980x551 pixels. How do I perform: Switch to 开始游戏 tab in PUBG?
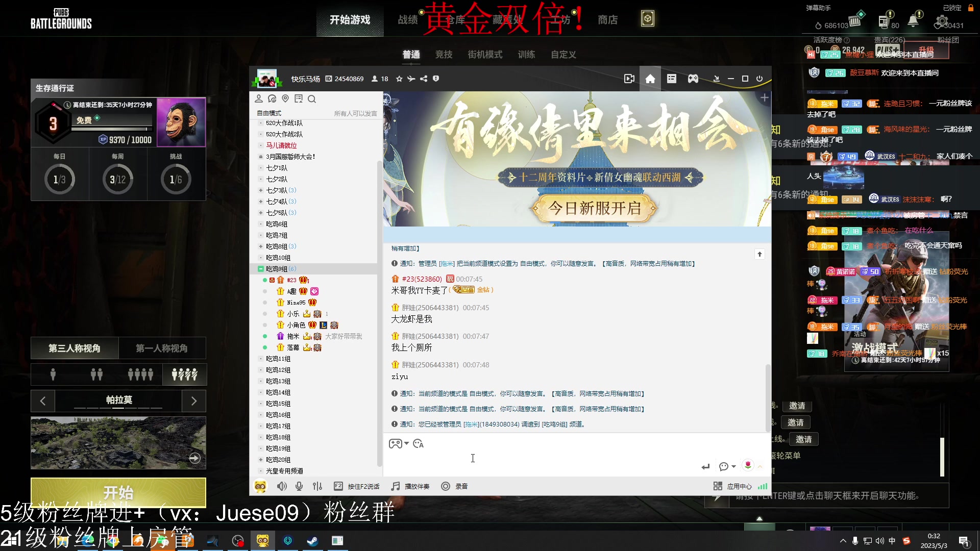coord(350,19)
